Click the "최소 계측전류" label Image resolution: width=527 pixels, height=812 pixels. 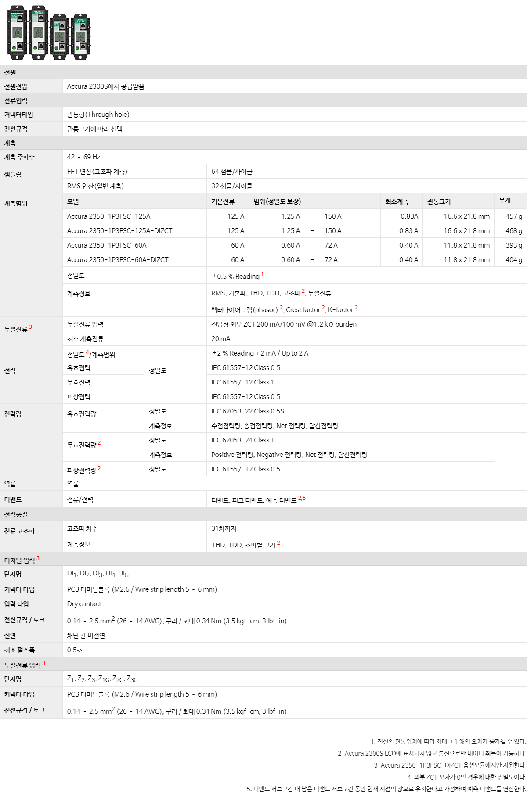(85, 339)
